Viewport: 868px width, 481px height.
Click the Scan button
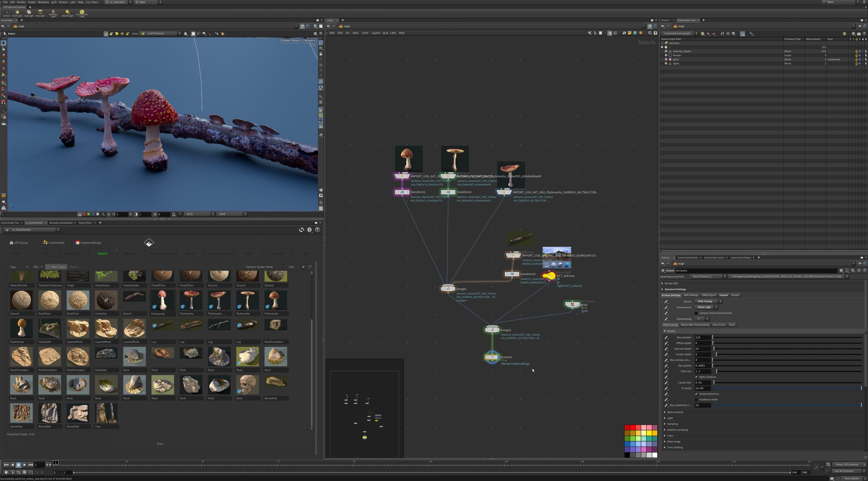pyautogui.click(x=160, y=444)
